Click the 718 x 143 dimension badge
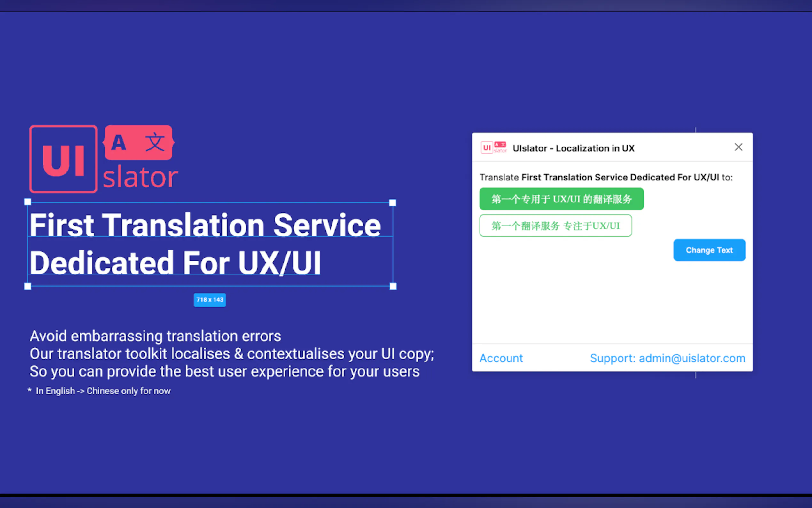This screenshot has width=812, height=508. [209, 300]
